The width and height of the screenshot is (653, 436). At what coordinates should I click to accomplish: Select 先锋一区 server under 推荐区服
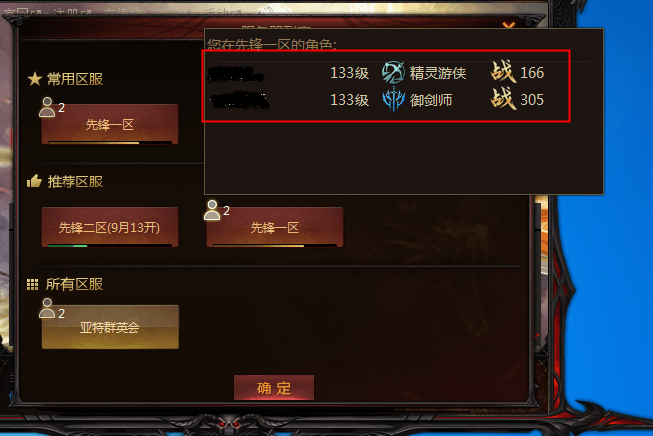pos(275,227)
